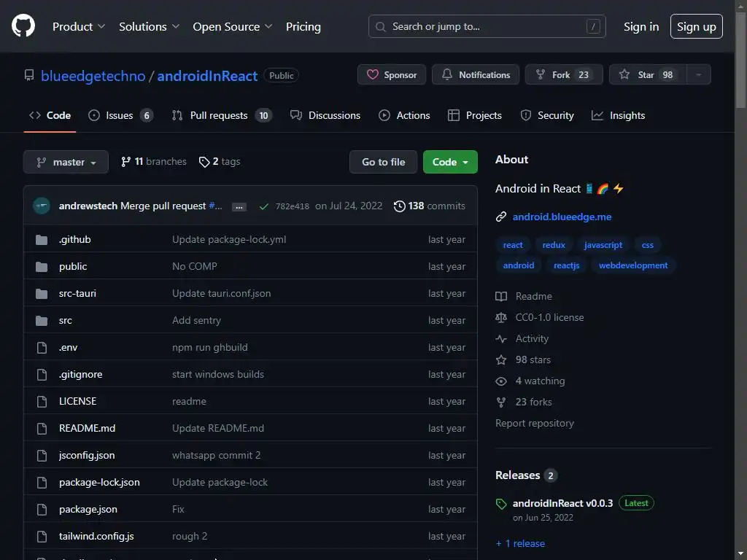Focus the Search or jump to field

(487, 26)
